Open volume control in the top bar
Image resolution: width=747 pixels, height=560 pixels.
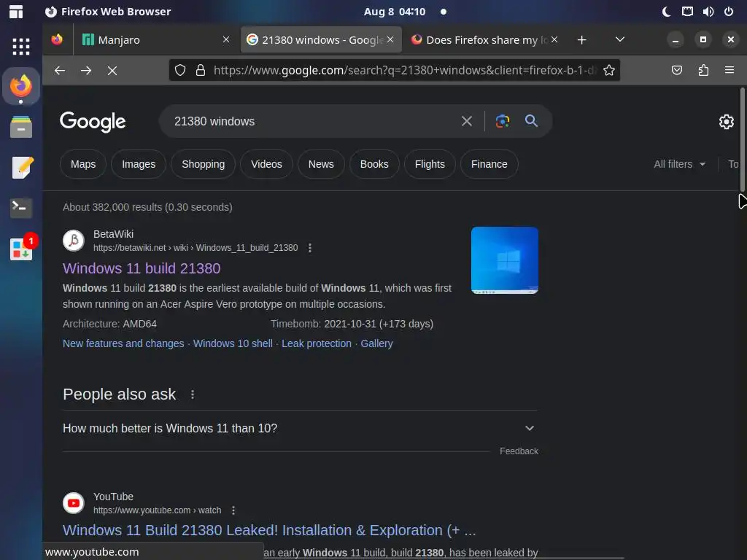tap(708, 12)
